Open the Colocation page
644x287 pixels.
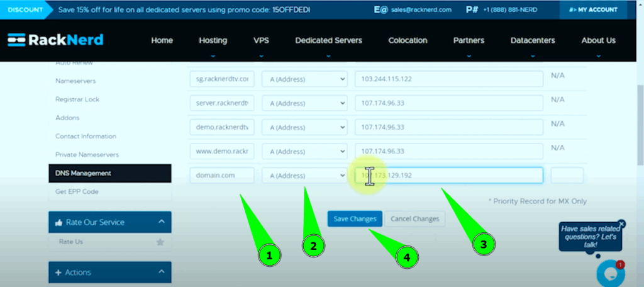[x=408, y=40]
